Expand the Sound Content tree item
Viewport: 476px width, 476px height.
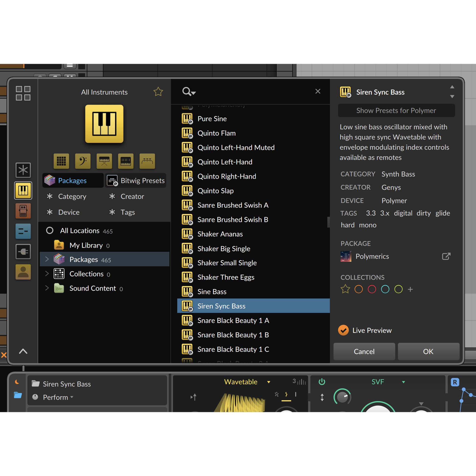[x=47, y=288]
